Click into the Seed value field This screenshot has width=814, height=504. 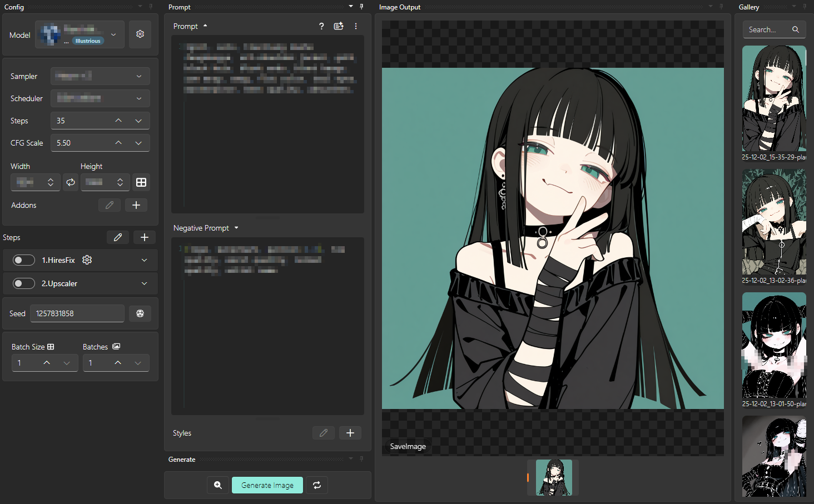click(77, 313)
